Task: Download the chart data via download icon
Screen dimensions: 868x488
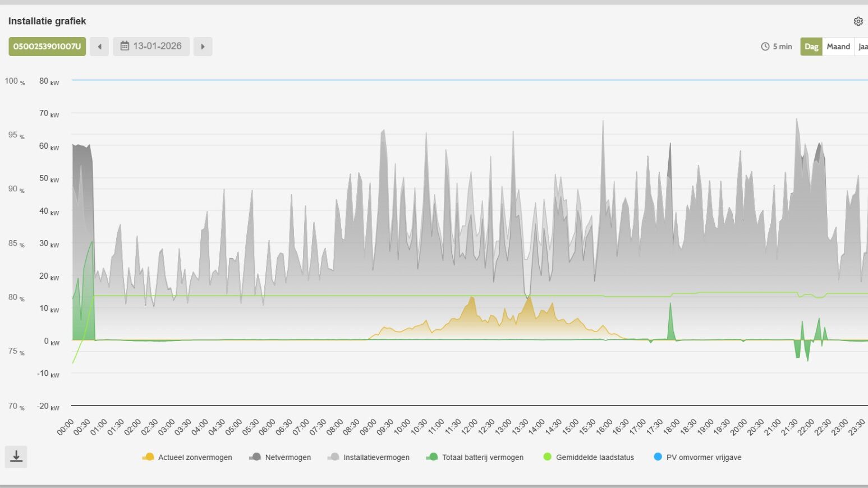Action: (x=16, y=457)
